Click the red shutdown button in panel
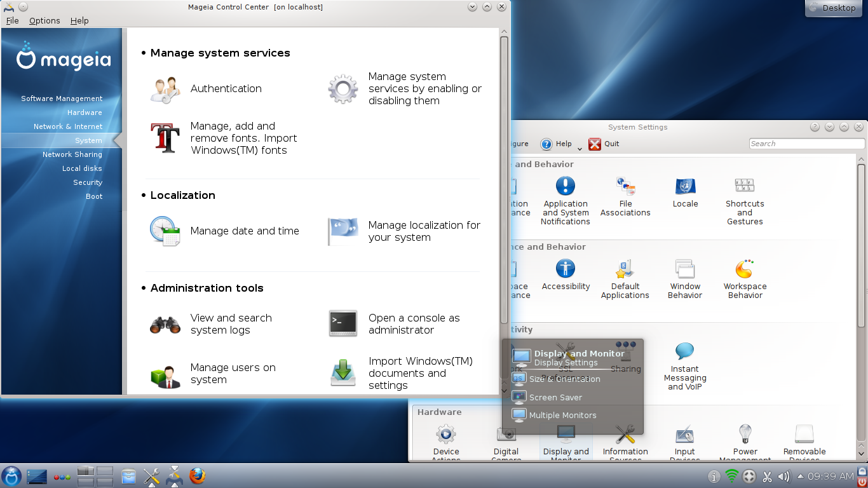 tap(862, 482)
